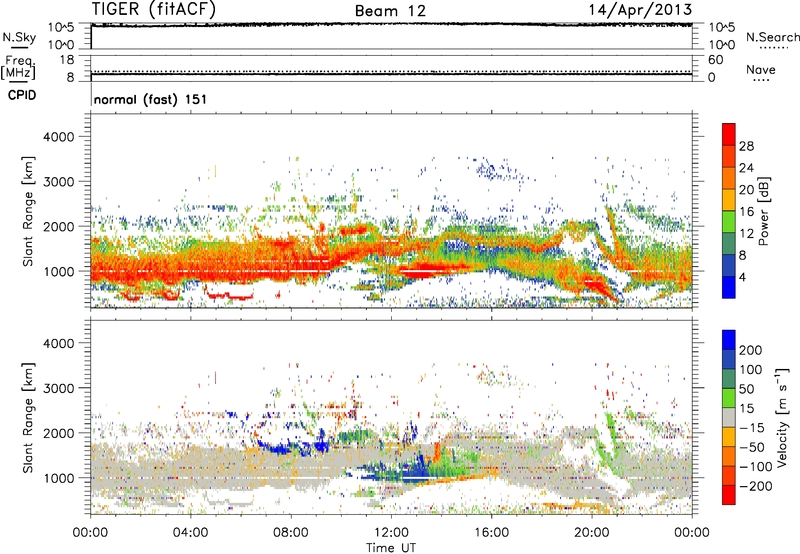Click the '1000' tick in the power panel

click(58, 271)
